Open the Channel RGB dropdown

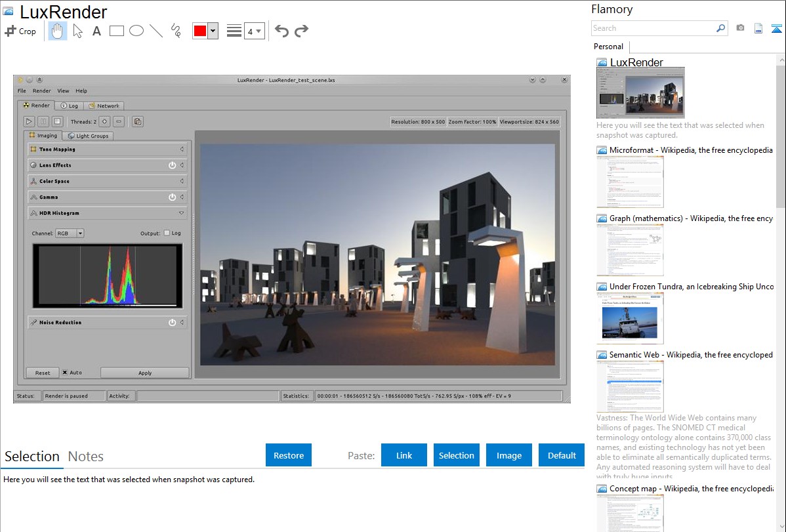[x=70, y=233]
